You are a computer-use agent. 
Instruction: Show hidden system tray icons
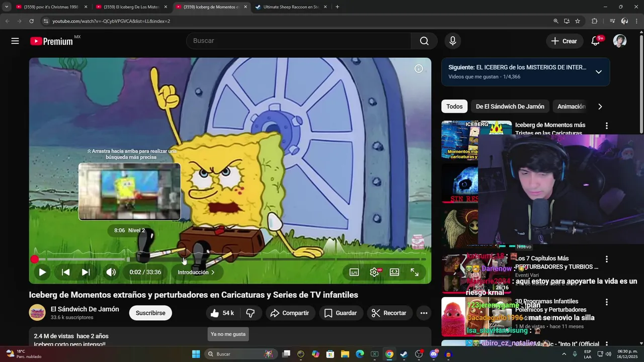(x=564, y=354)
